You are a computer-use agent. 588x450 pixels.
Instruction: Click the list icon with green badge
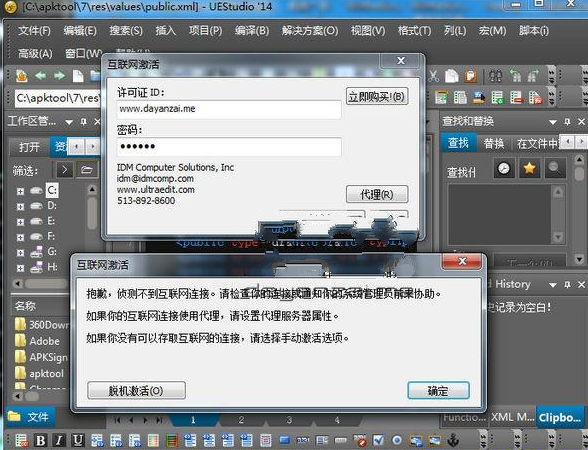[x=498, y=98]
